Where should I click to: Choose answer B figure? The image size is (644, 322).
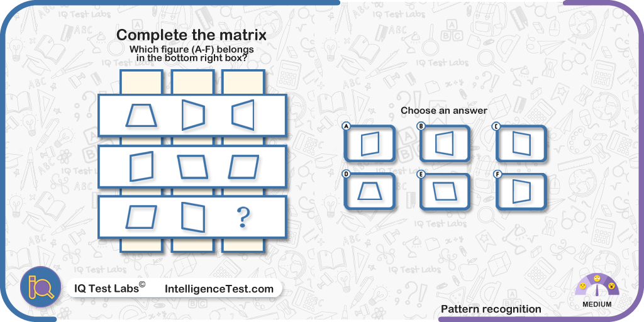click(445, 144)
